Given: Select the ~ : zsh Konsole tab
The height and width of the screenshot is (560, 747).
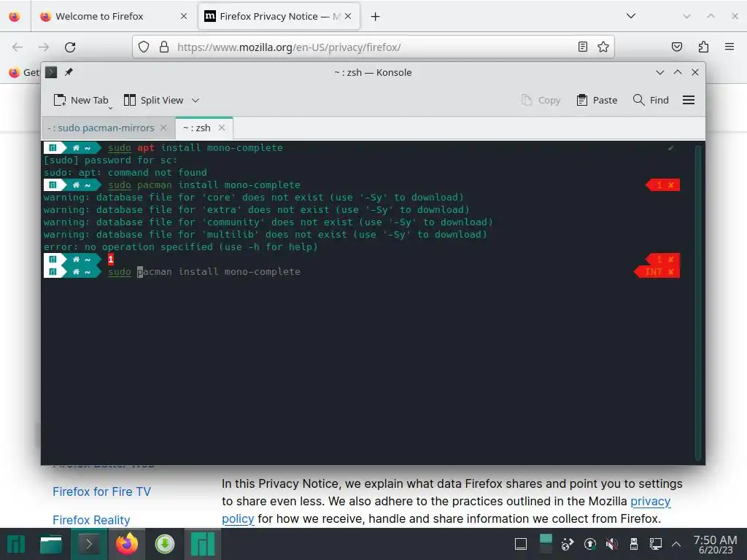Looking at the screenshot, I should coord(197,128).
